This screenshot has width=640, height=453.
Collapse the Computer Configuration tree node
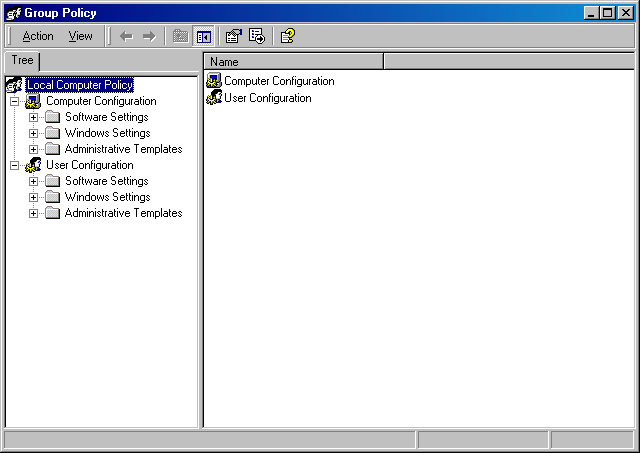pos(14,101)
